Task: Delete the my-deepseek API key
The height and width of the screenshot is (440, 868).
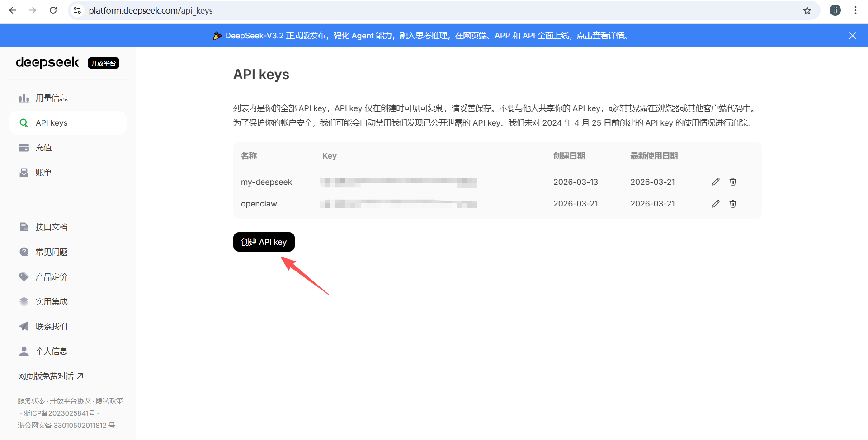Action: pos(733,182)
